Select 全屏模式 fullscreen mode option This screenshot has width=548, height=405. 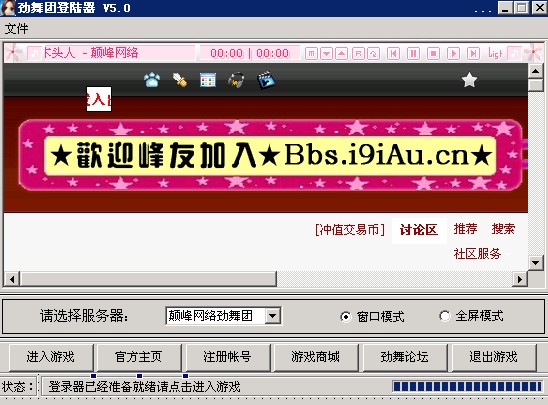tap(471, 316)
